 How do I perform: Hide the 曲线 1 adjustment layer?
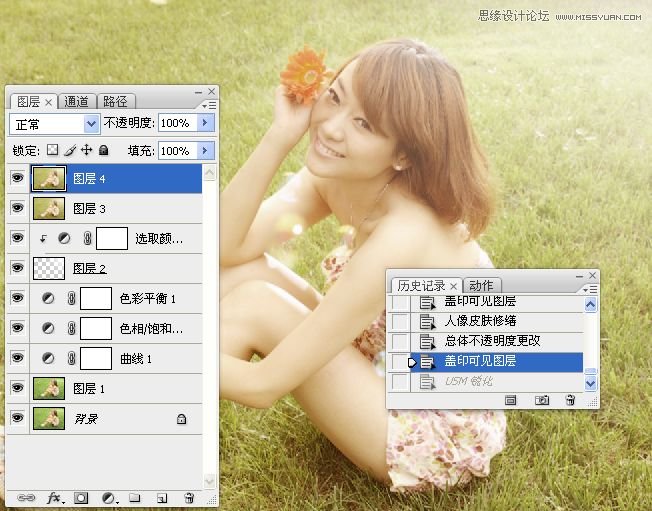click(x=17, y=358)
